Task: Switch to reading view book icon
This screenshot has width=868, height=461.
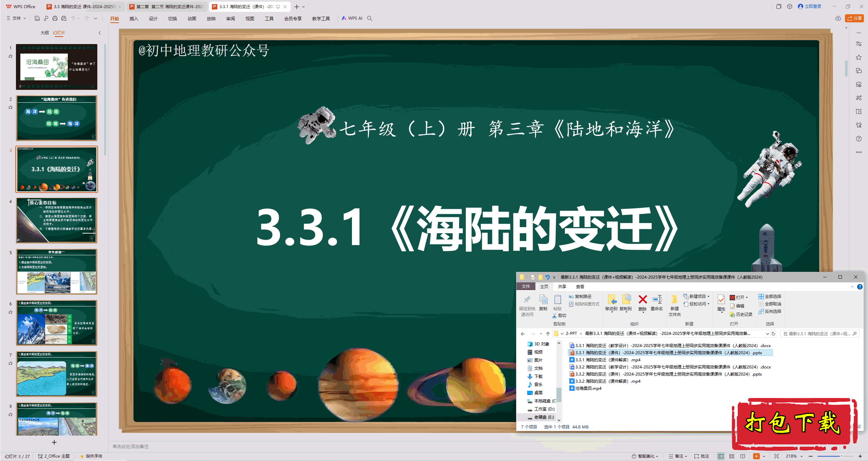Action: (x=743, y=456)
